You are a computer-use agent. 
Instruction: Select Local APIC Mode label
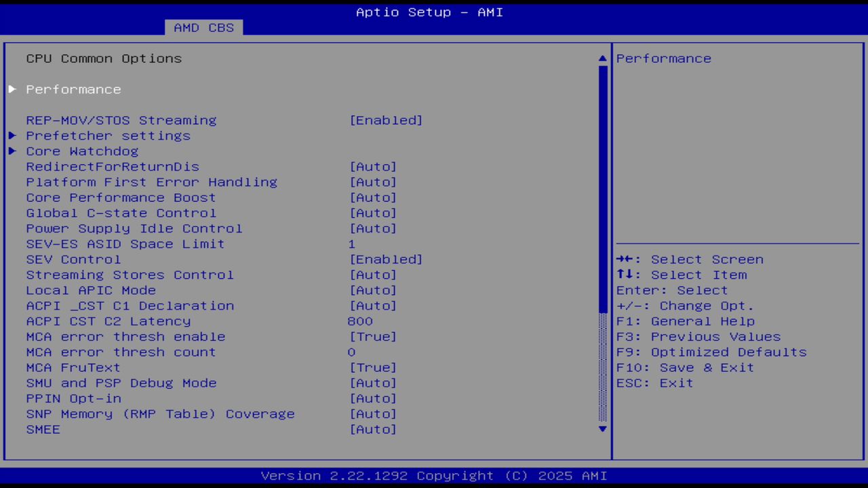point(91,291)
